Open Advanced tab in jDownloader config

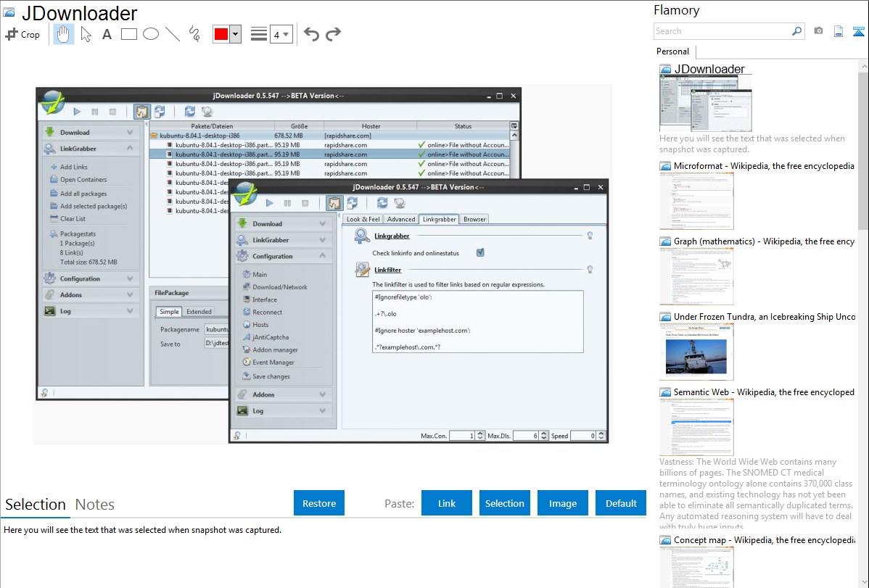(401, 219)
